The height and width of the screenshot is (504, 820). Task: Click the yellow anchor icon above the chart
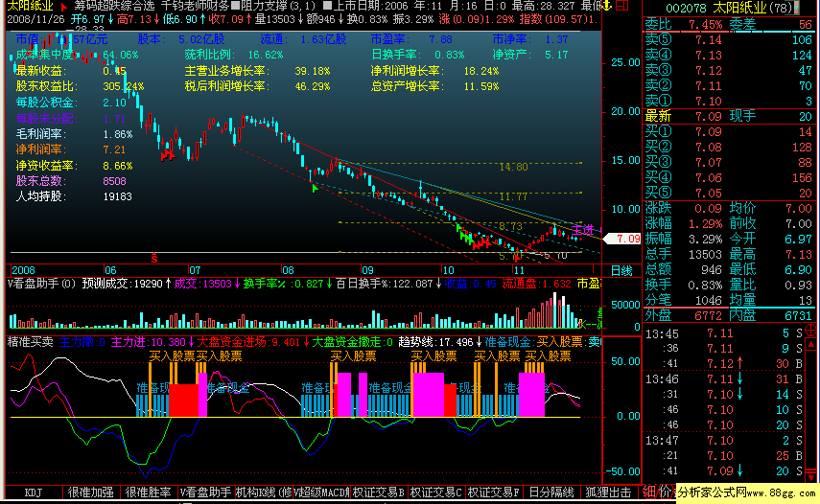point(607,6)
